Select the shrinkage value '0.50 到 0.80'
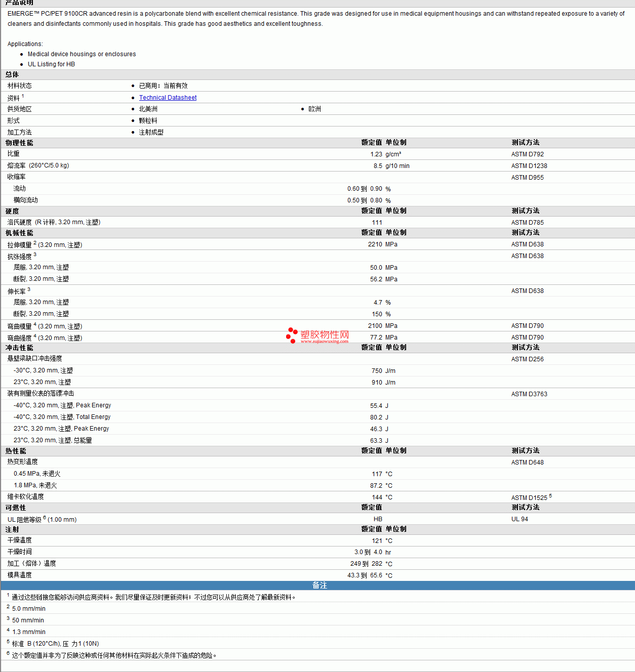This screenshot has width=635, height=672. tap(365, 201)
